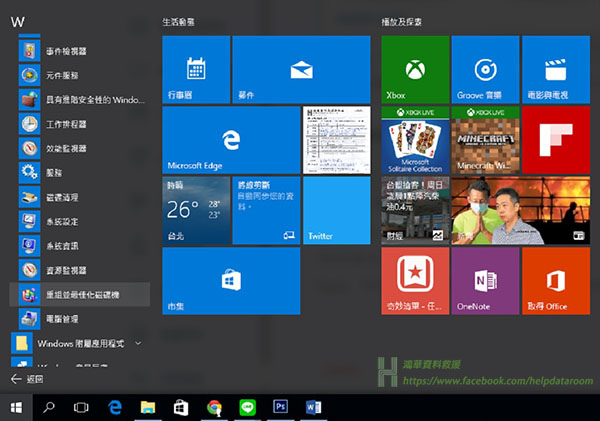Click the 取得 Office tile

(x=555, y=282)
